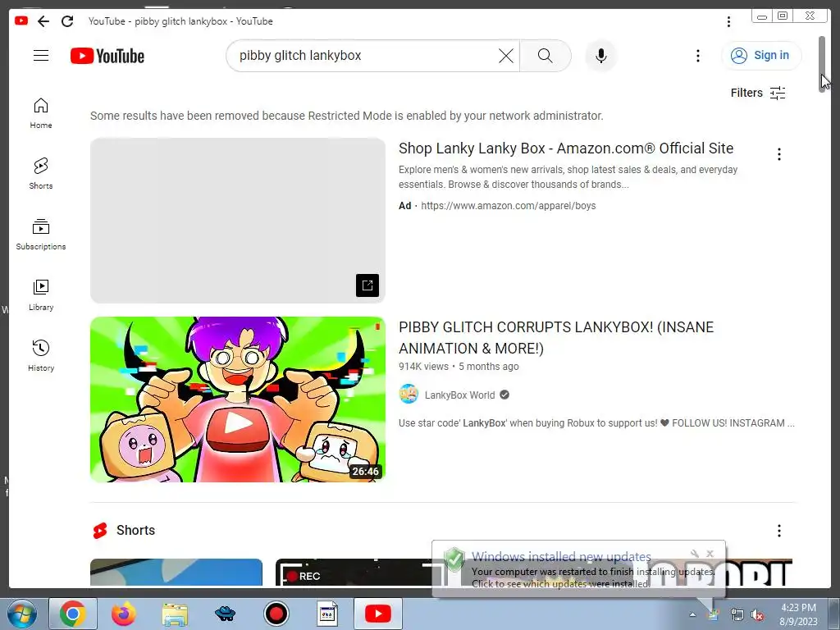Open the app window's three-dot menu

[728, 21]
